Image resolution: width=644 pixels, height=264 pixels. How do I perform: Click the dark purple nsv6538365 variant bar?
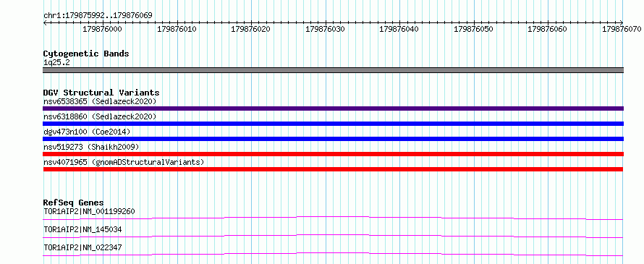click(333, 108)
